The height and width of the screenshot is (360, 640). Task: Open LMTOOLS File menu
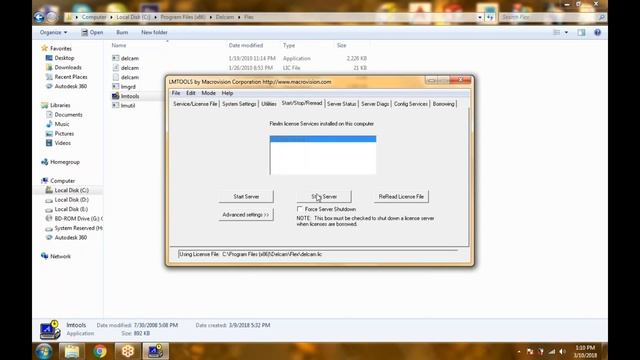pyautogui.click(x=176, y=93)
